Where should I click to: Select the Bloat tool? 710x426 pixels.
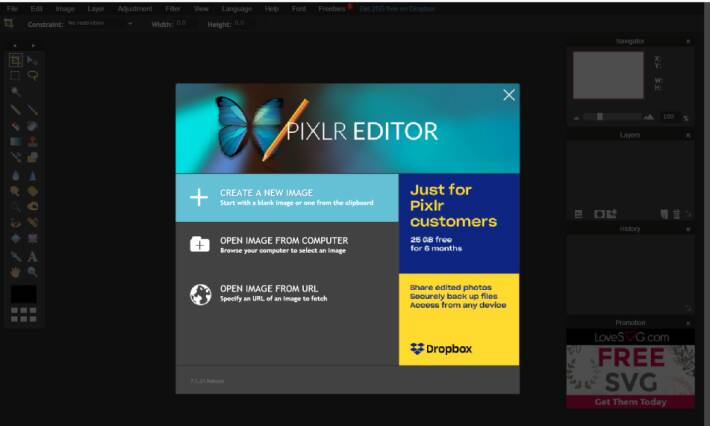click(15, 238)
